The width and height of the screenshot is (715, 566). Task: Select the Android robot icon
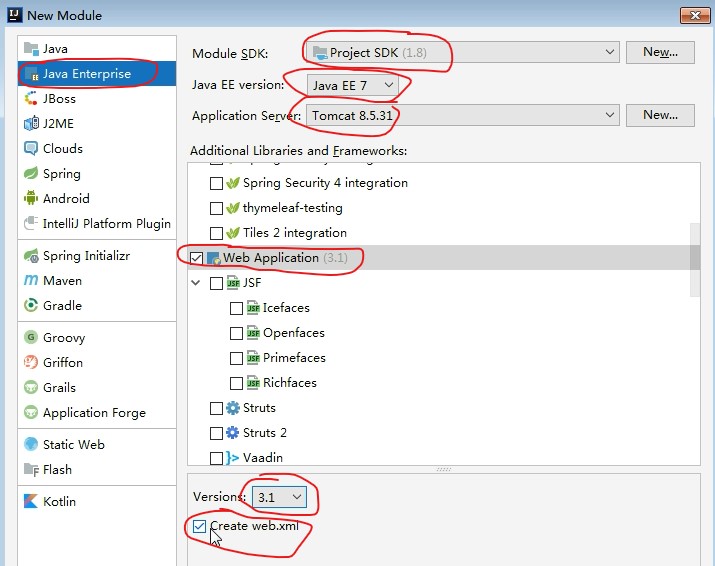[x=31, y=198]
